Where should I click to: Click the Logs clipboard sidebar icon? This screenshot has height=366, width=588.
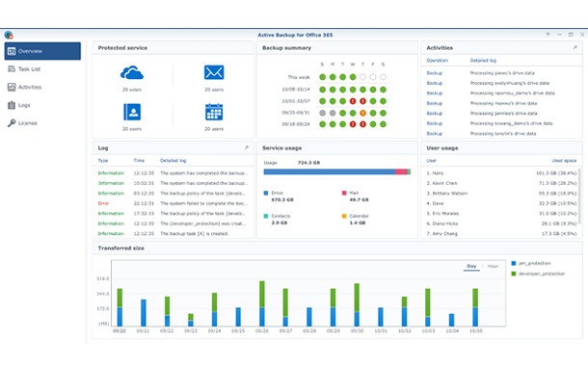12,105
